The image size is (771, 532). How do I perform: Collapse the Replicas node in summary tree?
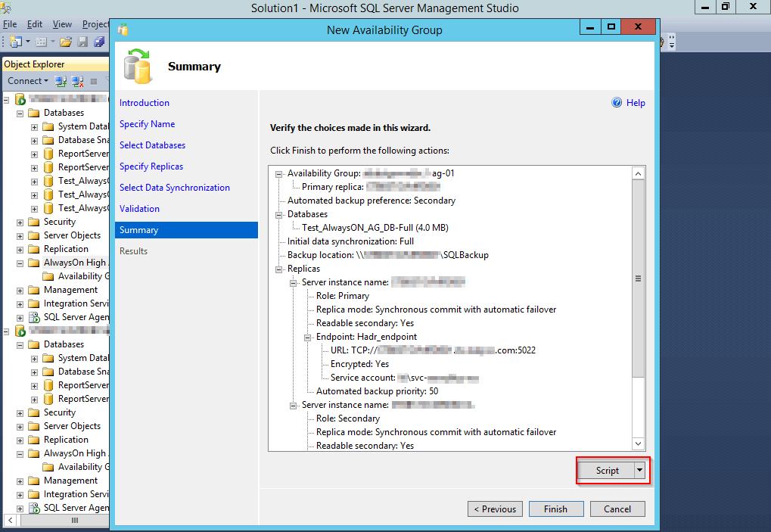tap(279, 269)
